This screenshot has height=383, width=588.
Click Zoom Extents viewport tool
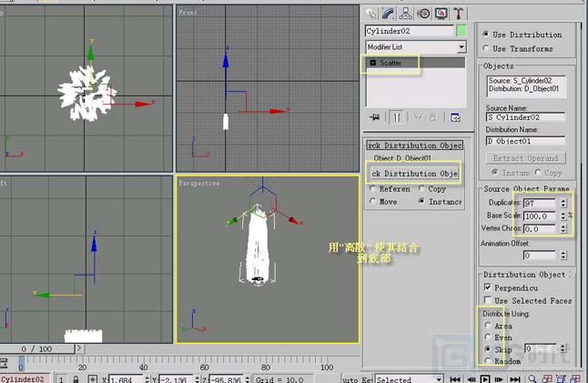coord(561,378)
